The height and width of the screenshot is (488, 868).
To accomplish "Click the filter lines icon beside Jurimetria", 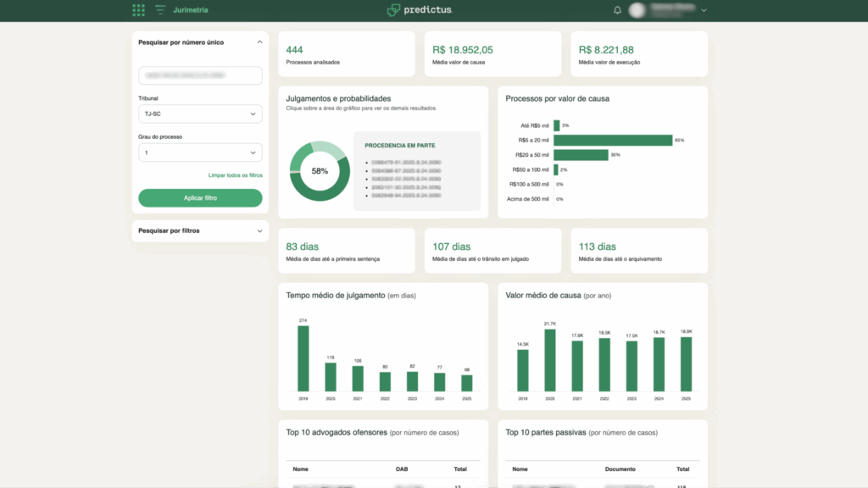I will [x=160, y=10].
